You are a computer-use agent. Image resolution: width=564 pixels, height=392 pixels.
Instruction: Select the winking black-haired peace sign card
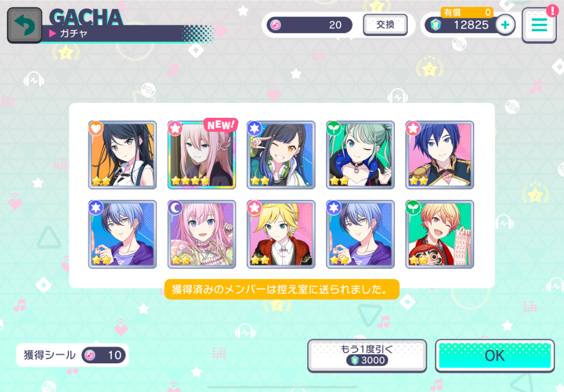[x=281, y=155]
